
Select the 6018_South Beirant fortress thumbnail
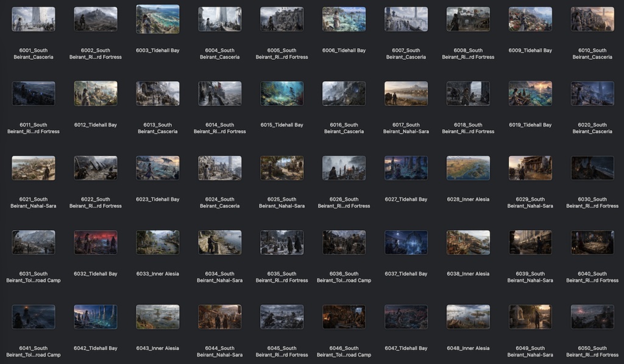tap(468, 93)
